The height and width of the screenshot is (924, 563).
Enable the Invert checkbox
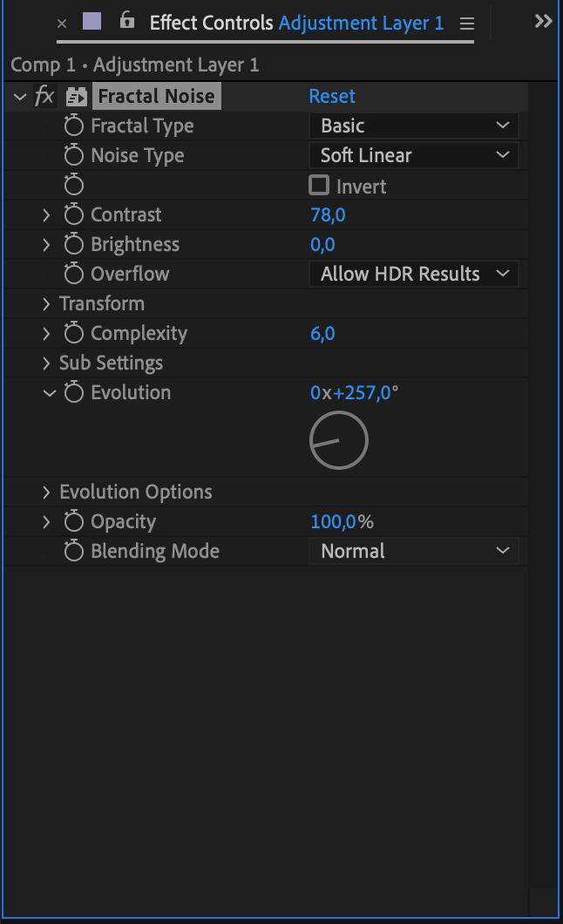[x=320, y=185]
